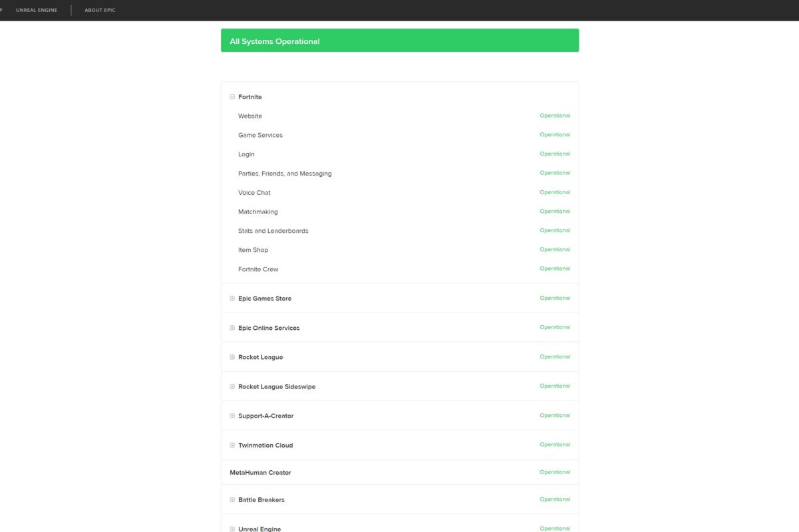Open the Unreal Engine nav item
This screenshot has height=532, width=799.
pos(37,10)
